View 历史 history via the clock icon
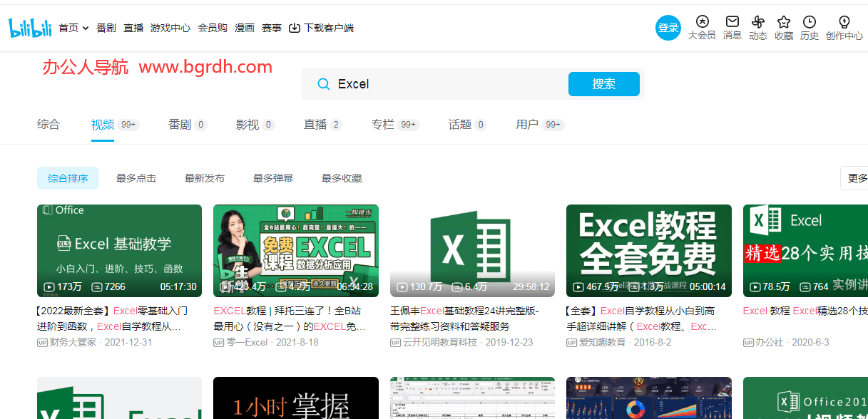Viewport: 868px width, 419px height. pyautogui.click(x=809, y=23)
